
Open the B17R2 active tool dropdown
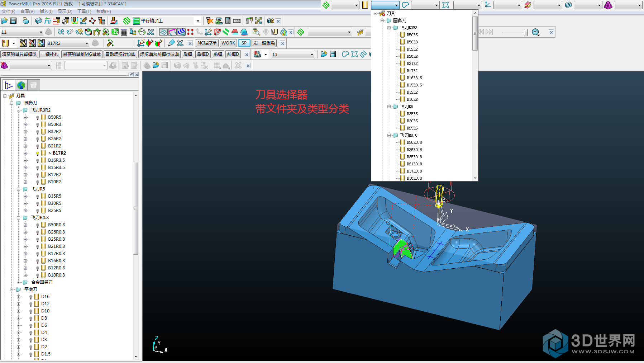click(x=87, y=43)
